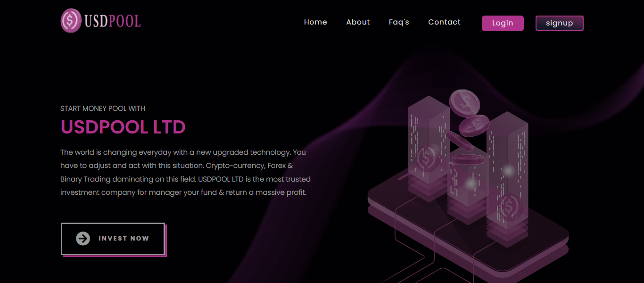The image size is (644, 283).
Task: Click the dollar coin on the right tower
Action: (509, 206)
